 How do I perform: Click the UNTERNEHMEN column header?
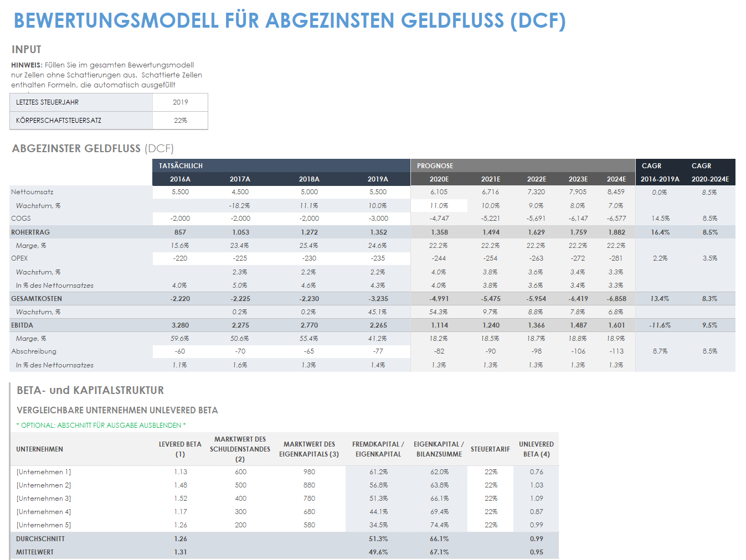(x=40, y=449)
